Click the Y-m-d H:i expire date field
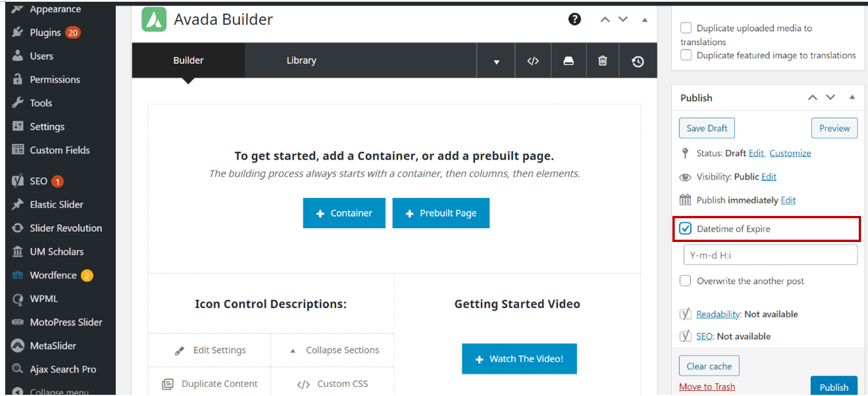This screenshot has width=868, height=396. (x=770, y=255)
